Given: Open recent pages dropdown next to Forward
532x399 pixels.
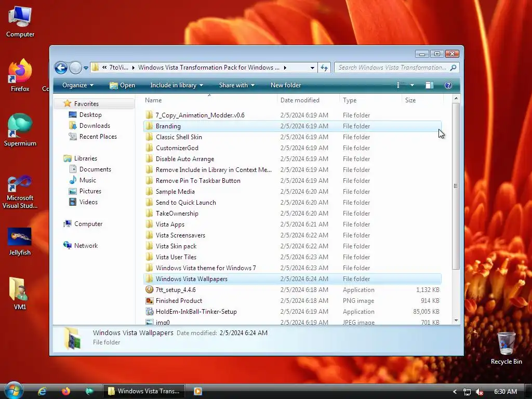Looking at the screenshot, I should [x=86, y=68].
